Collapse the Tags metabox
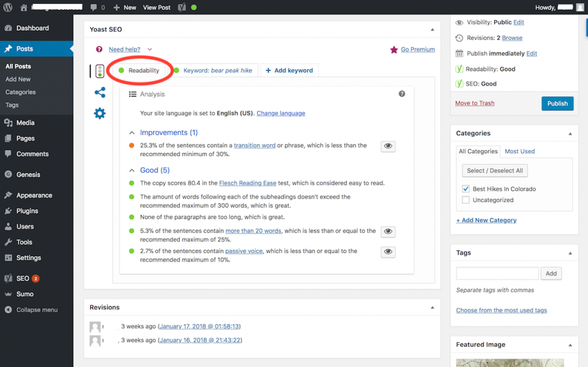 570,253
